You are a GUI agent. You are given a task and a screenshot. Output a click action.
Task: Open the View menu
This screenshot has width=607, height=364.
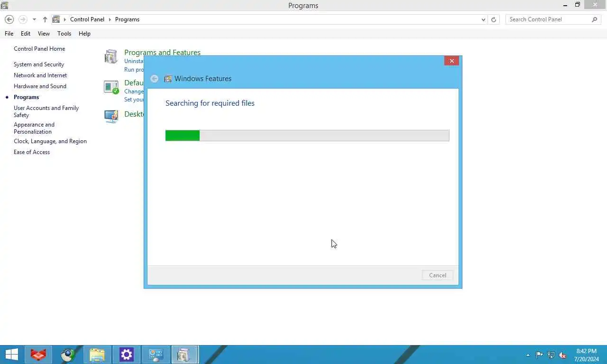(x=44, y=34)
